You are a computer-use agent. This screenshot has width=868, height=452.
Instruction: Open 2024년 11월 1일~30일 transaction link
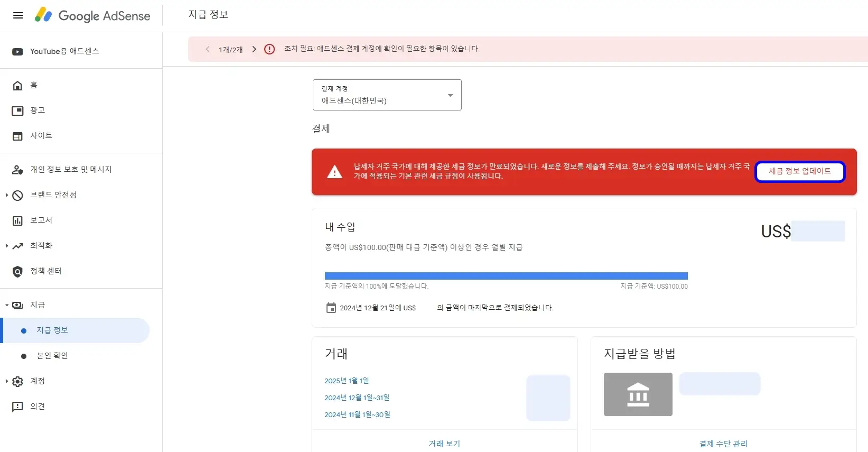(x=357, y=414)
